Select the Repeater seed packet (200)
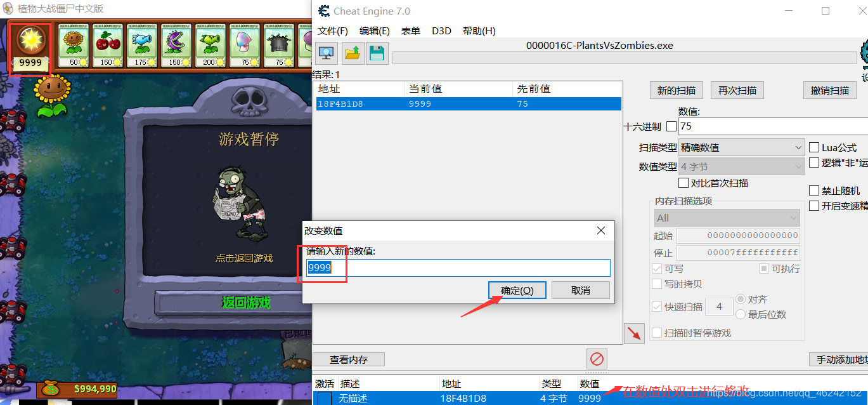The height and width of the screenshot is (405, 868). tap(210, 46)
